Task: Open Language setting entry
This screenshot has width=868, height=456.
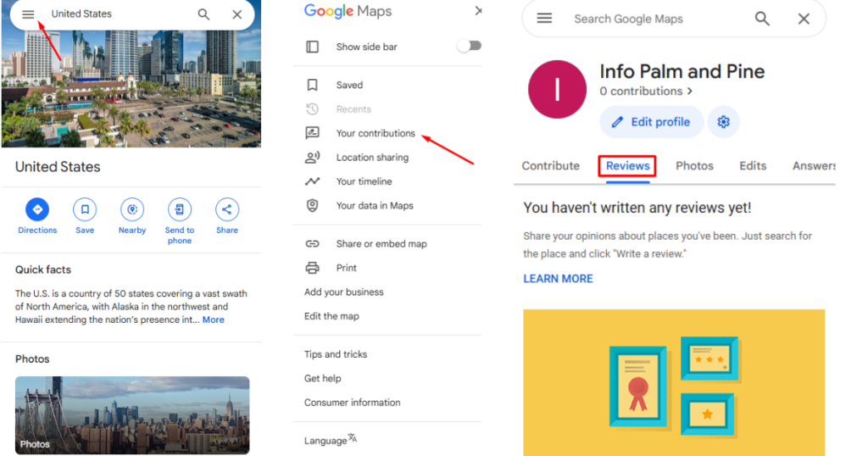Action: (331, 441)
